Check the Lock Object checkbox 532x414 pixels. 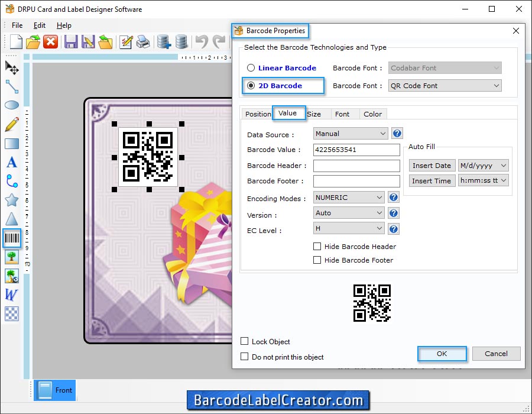coord(244,341)
